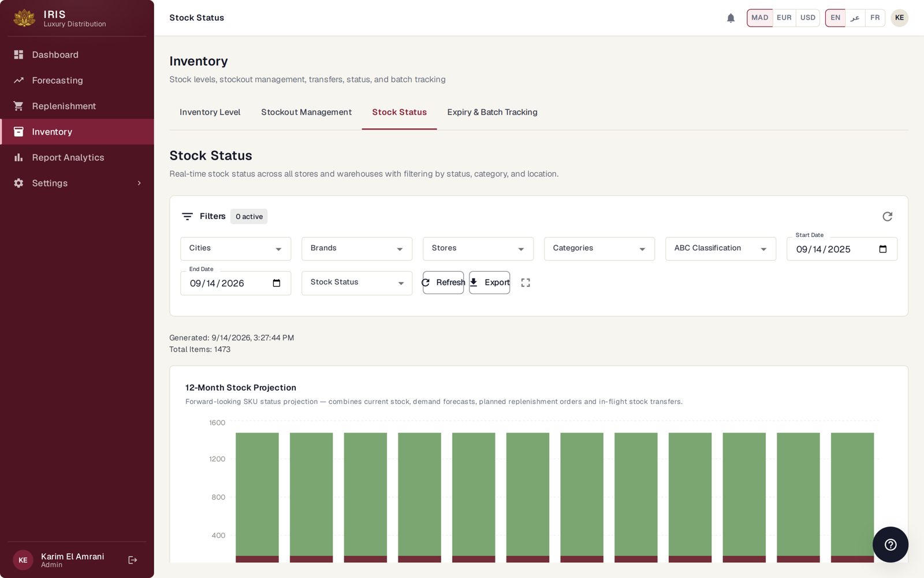The height and width of the screenshot is (578, 924).
Task: Open the Stock Status filter dropdown
Action: point(357,283)
